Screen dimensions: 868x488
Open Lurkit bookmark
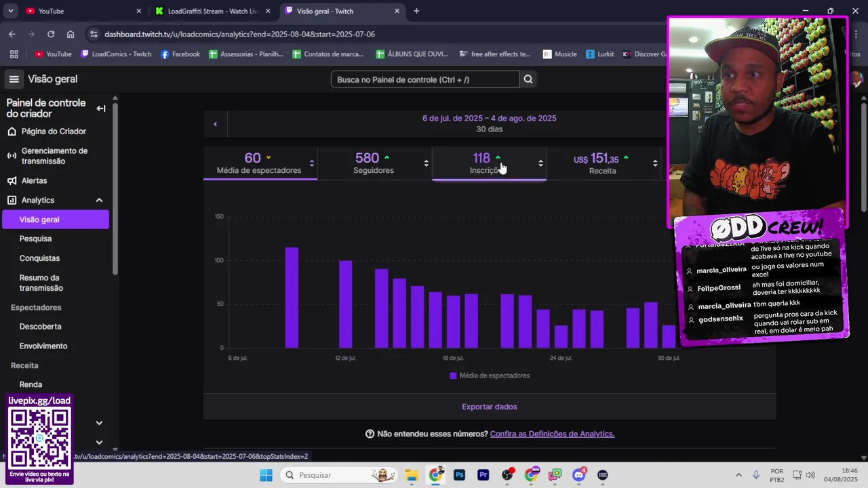point(600,54)
